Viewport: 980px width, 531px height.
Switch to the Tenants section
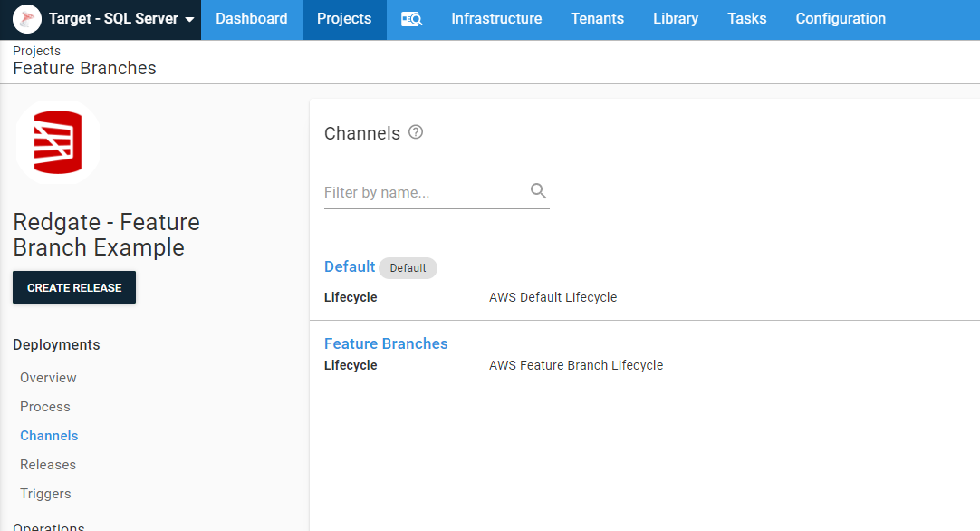(x=597, y=19)
